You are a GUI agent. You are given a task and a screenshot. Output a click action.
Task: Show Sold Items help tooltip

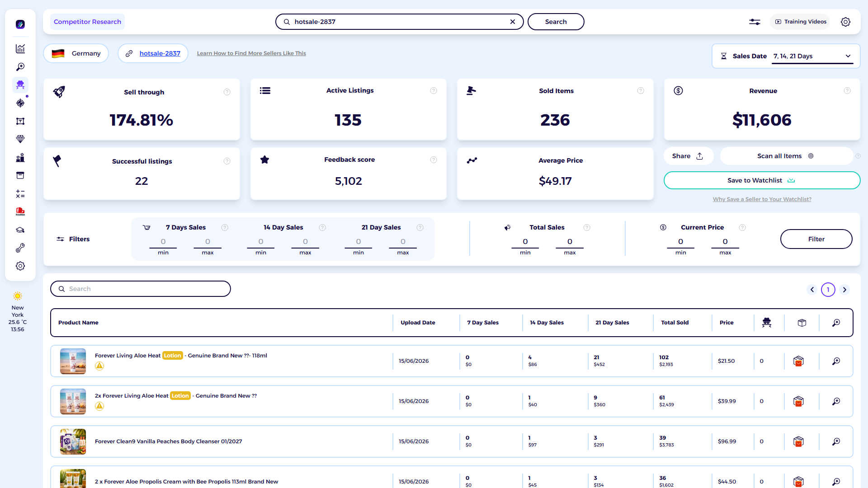tap(641, 91)
